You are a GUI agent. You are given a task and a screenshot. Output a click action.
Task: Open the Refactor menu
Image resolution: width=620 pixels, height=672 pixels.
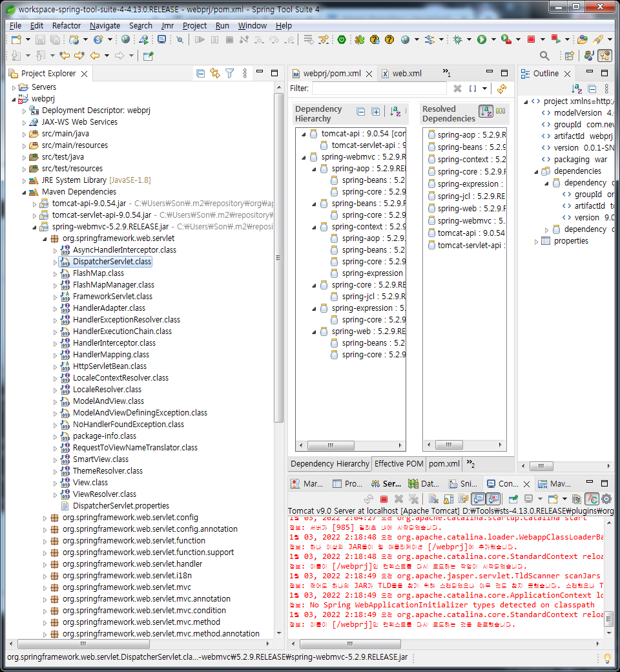pos(67,26)
